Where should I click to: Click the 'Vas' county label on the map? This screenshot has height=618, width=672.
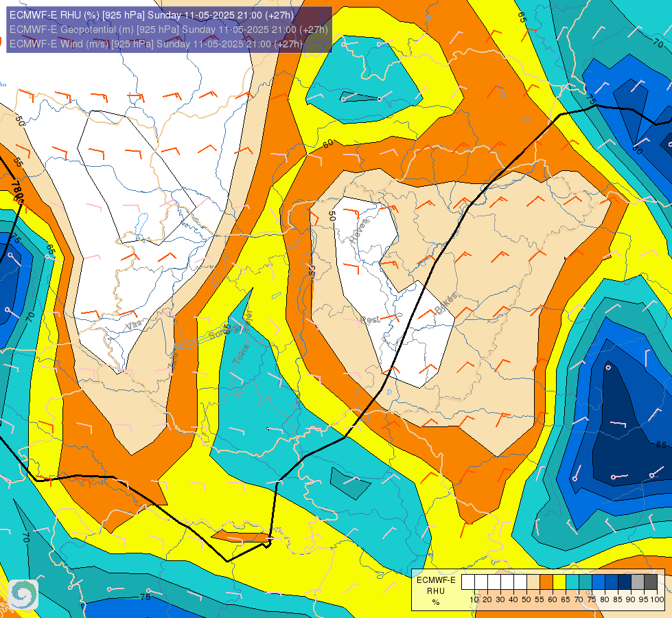pos(134,325)
